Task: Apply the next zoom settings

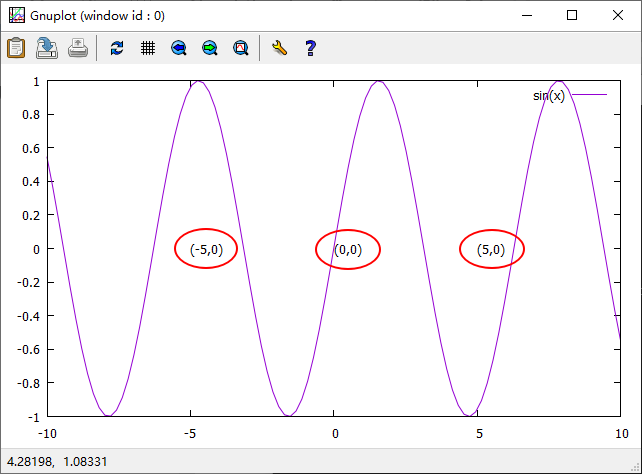Action: click(x=210, y=48)
